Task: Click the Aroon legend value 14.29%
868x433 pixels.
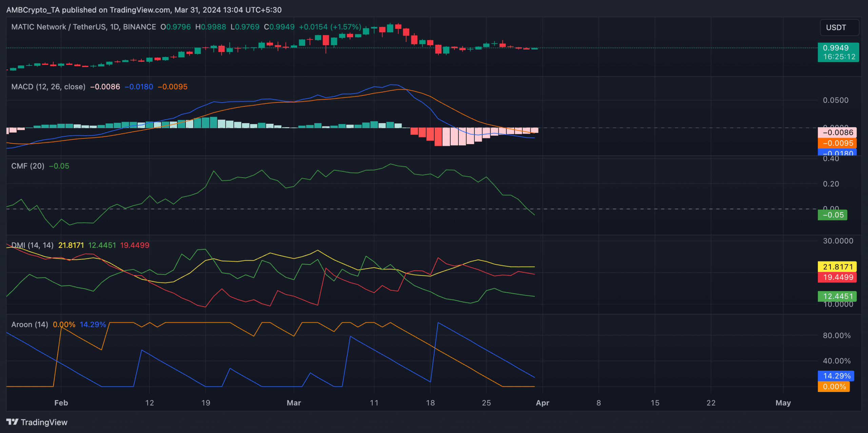Action: 93,324
